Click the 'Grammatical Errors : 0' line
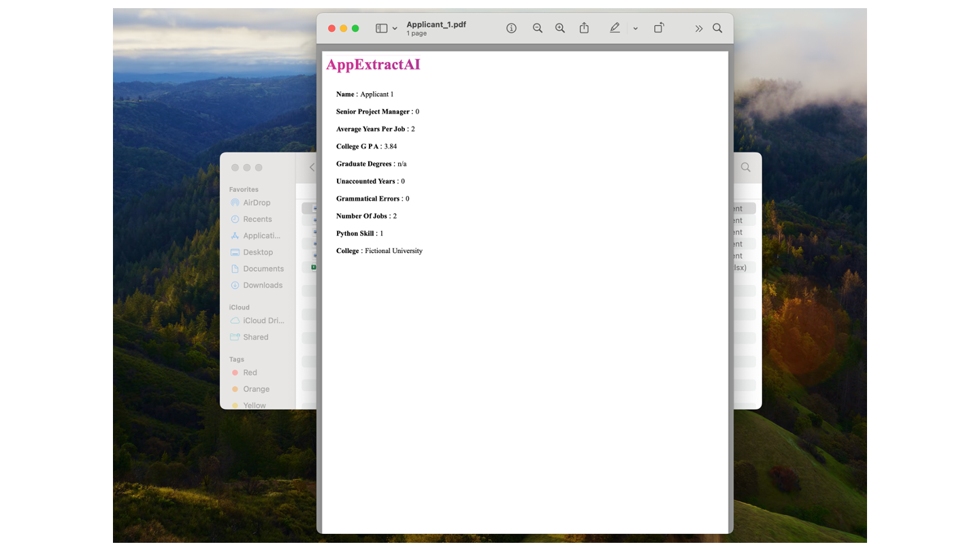This screenshot has height=551, width=980. (373, 199)
